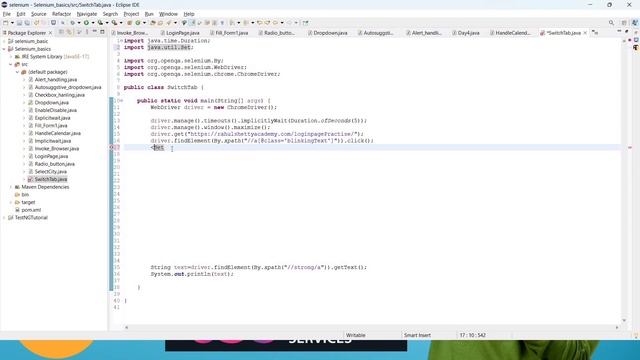Expand the target folder
This screenshot has width=640, height=360.
click(11, 202)
